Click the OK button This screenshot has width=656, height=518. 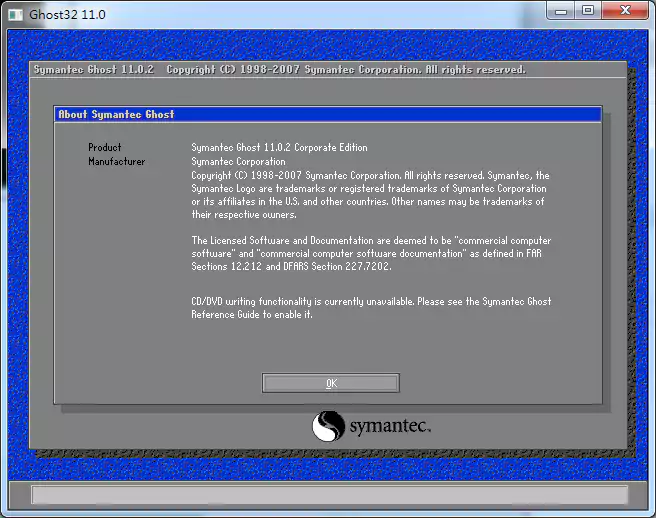pyautogui.click(x=331, y=383)
